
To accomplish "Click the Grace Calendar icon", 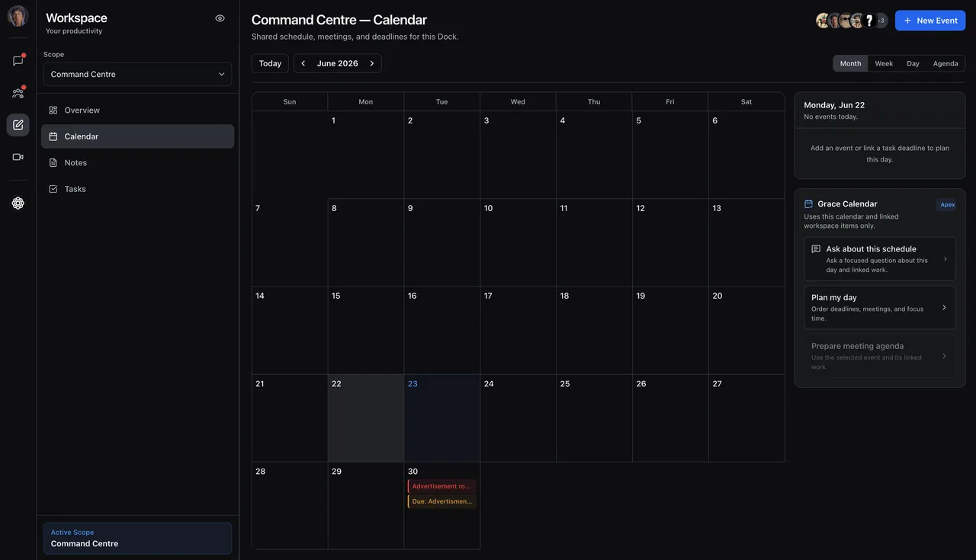I will [809, 204].
